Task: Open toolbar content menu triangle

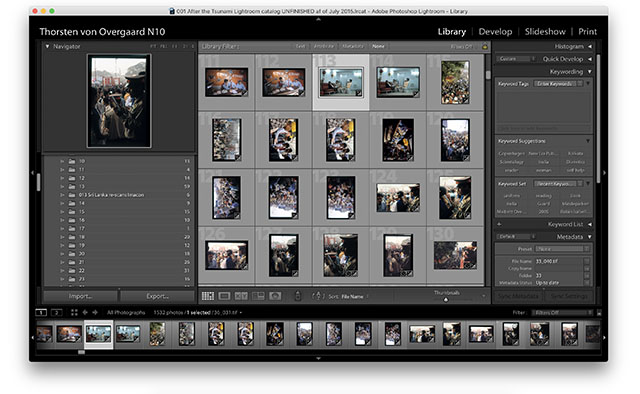Action: [484, 296]
